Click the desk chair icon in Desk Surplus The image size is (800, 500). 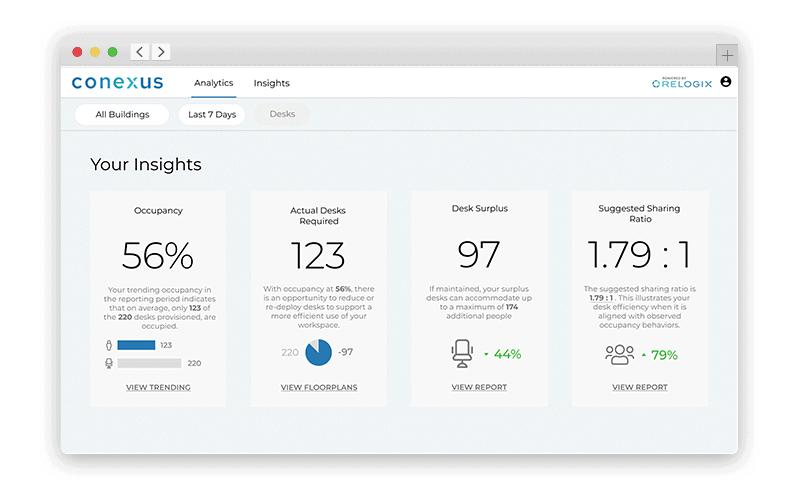pos(462,354)
